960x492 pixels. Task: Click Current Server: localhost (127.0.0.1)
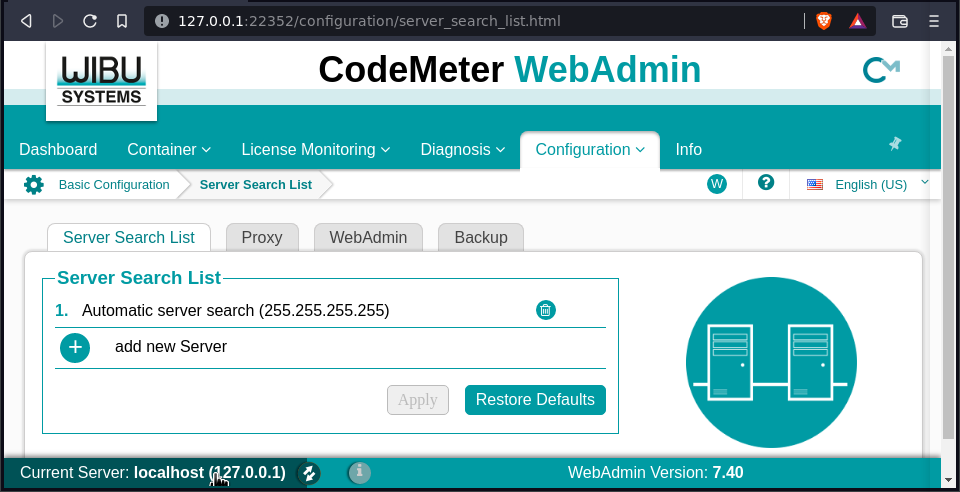click(153, 473)
